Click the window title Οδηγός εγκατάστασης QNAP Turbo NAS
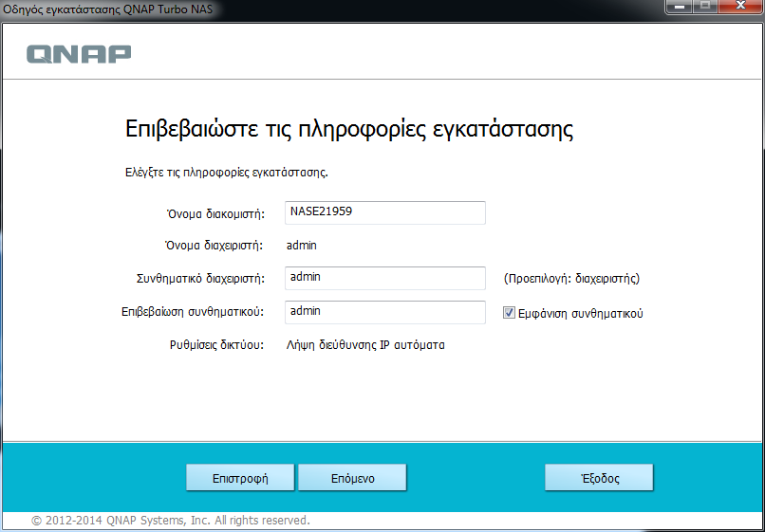The height and width of the screenshot is (532, 765). pos(108,9)
